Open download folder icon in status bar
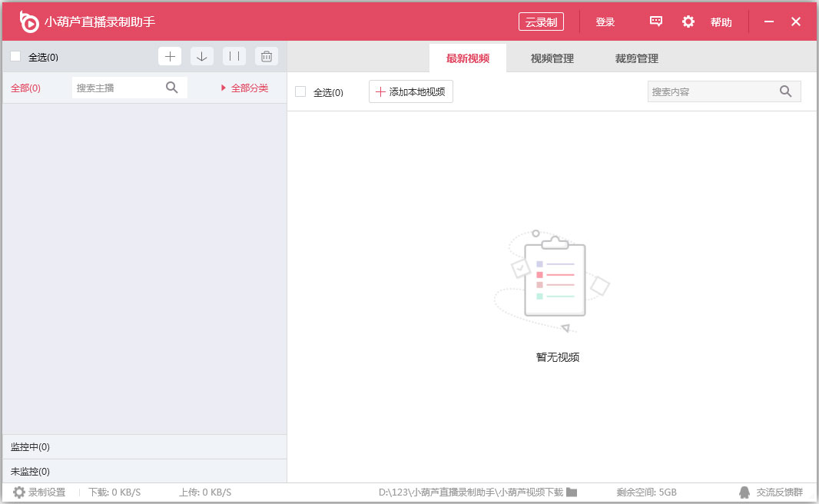Viewport: 819px width, 504px height. click(572, 492)
